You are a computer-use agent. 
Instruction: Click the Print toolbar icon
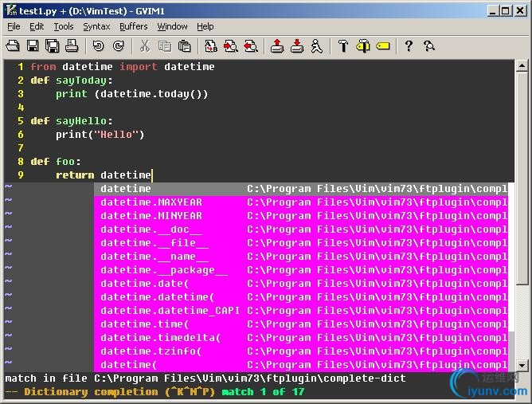(x=72, y=46)
